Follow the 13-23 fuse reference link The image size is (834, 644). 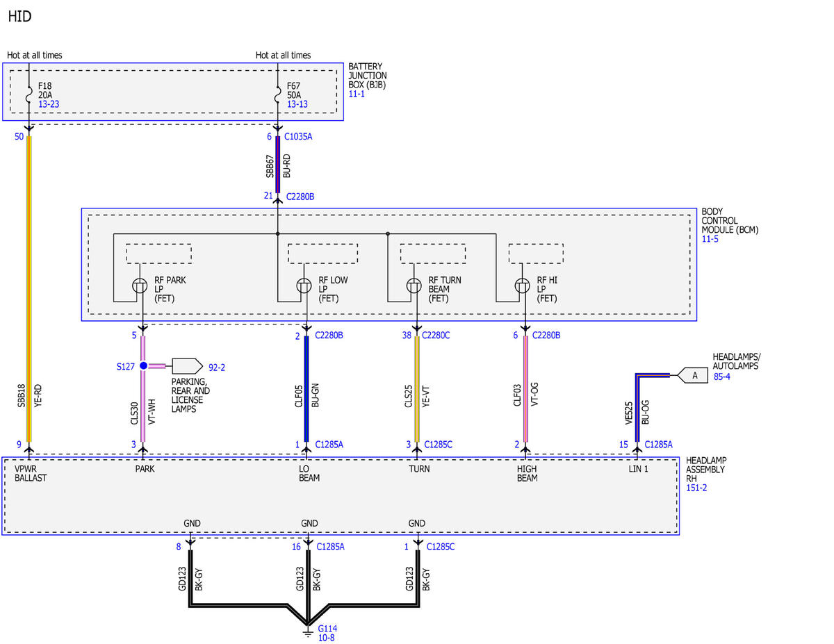pyautogui.click(x=49, y=104)
